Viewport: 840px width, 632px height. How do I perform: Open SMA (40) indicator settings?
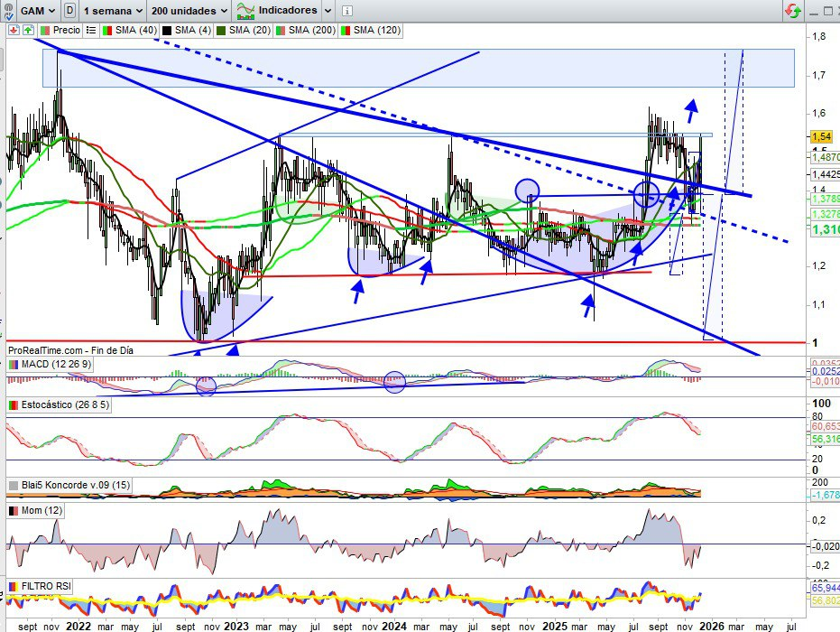point(136,30)
